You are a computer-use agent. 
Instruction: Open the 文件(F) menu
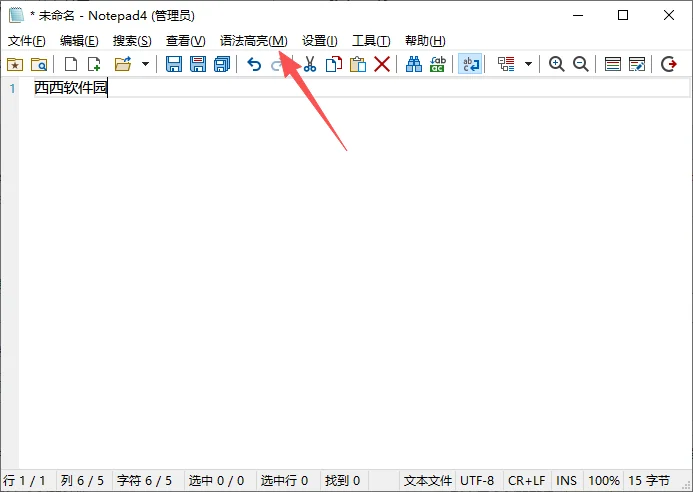[x=27, y=41]
